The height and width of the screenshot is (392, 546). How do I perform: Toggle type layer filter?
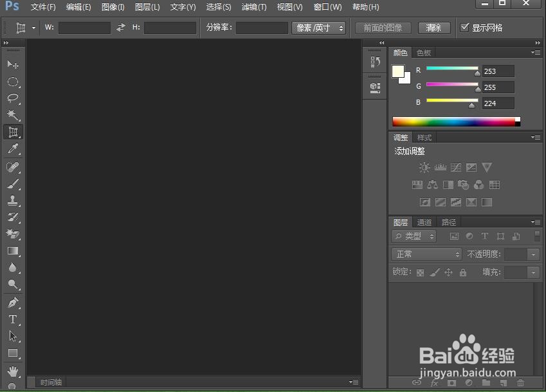[x=485, y=236]
